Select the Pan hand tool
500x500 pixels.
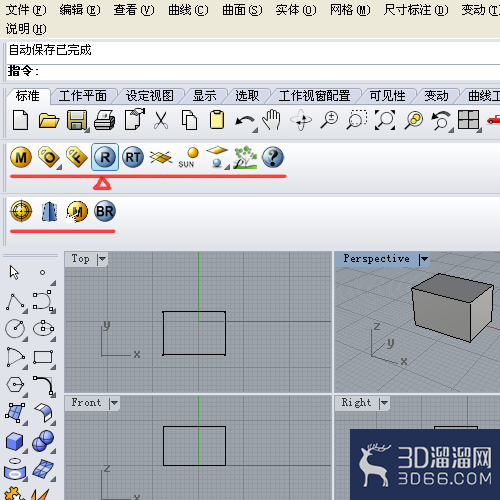(x=271, y=119)
